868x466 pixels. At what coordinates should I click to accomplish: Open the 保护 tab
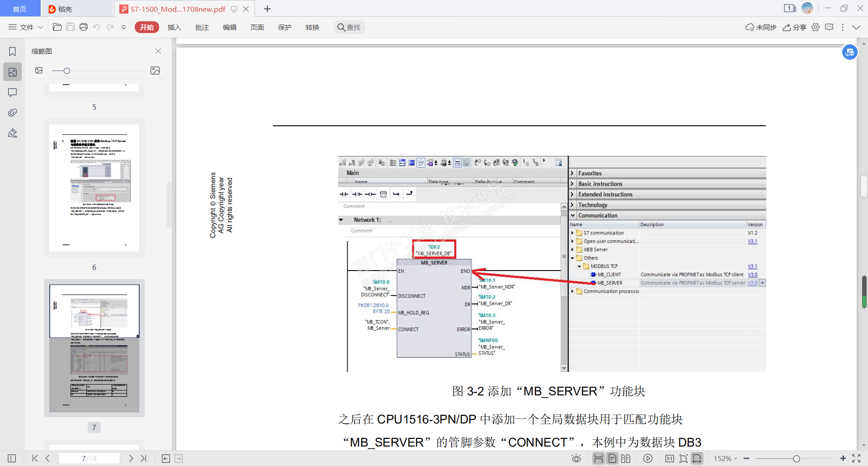285,27
